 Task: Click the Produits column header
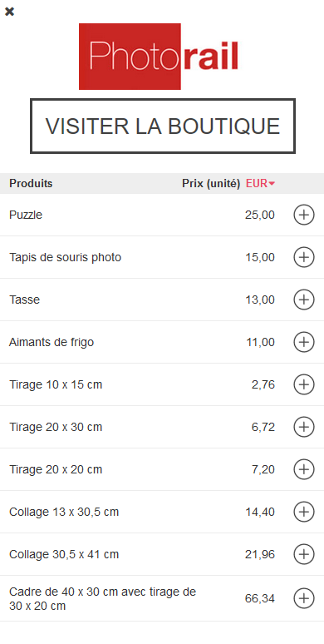(x=31, y=184)
